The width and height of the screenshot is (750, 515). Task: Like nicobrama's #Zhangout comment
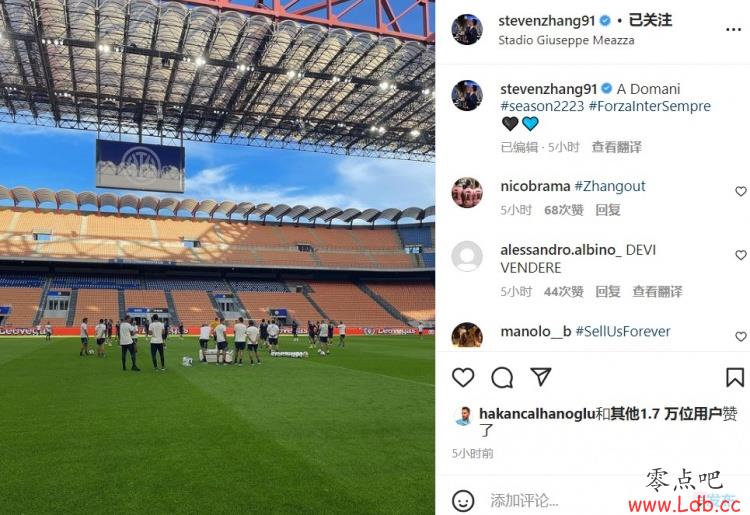pyautogui.click(x=740, y=191)
